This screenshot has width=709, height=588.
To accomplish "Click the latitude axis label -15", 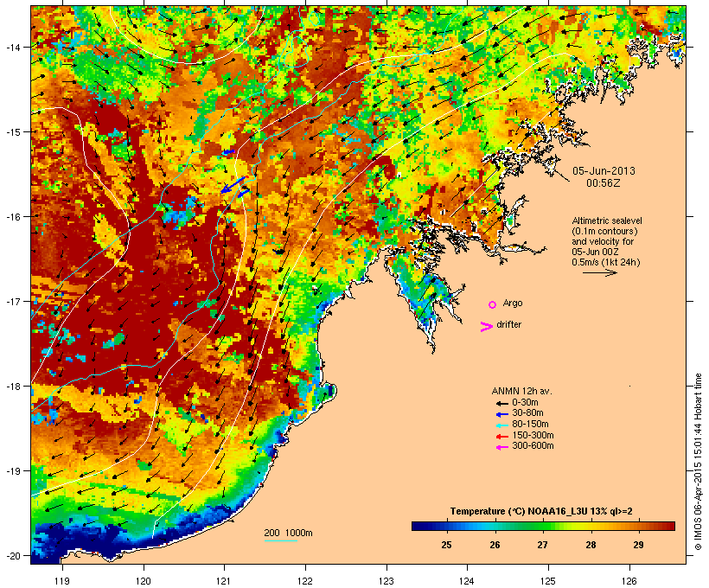I will tap(13, 132).
